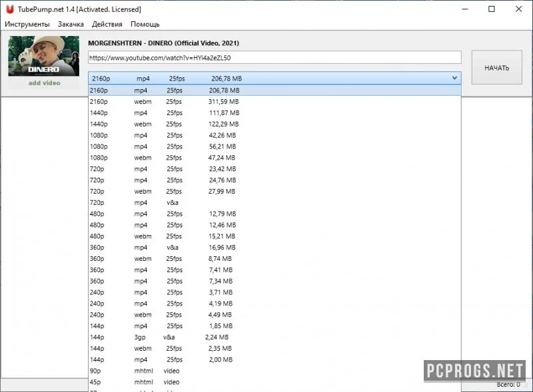Viewport: 533px width, 392px height.
Task: Select 240p mp4 3,71 MB option
Action: [274, 292]
